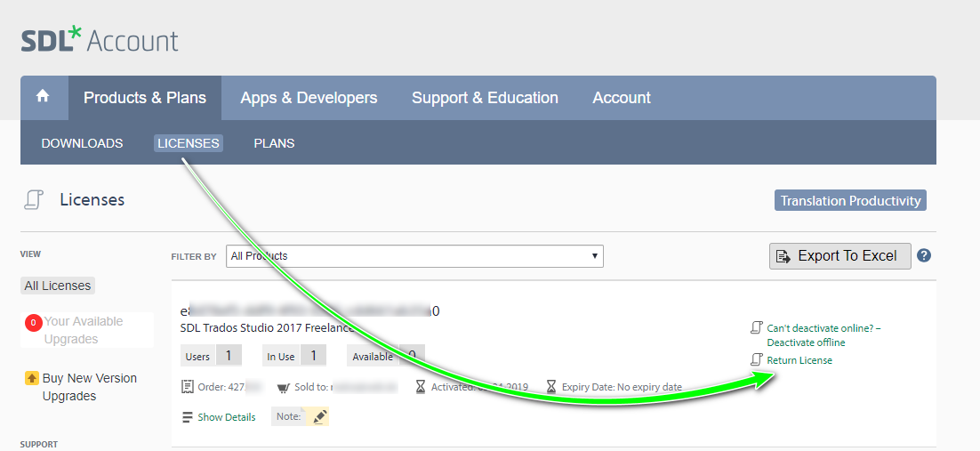The height and width of the screenshot is (451, 980).
Task: Click the SDL Trados Studio 2017 Freelance text
Action: pos(268,327)
